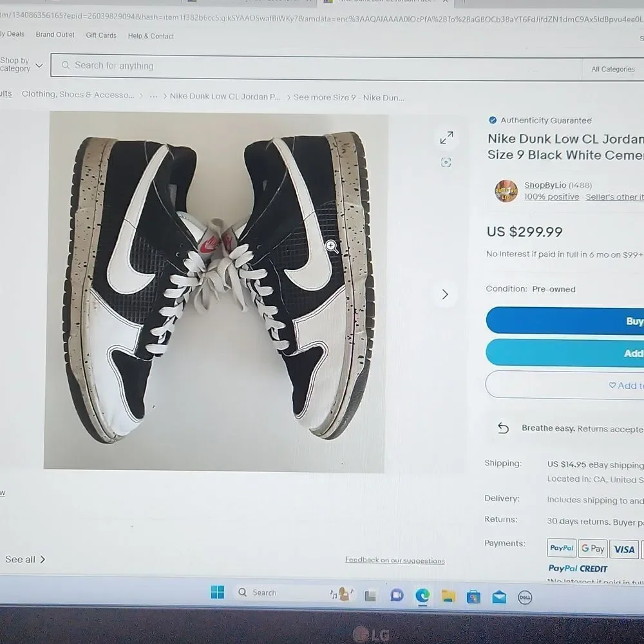The width and height of the screenshot is (644, 644).
Task: Open the Windows Start menu
Action: pyautogui.click(x=218, y=592)
